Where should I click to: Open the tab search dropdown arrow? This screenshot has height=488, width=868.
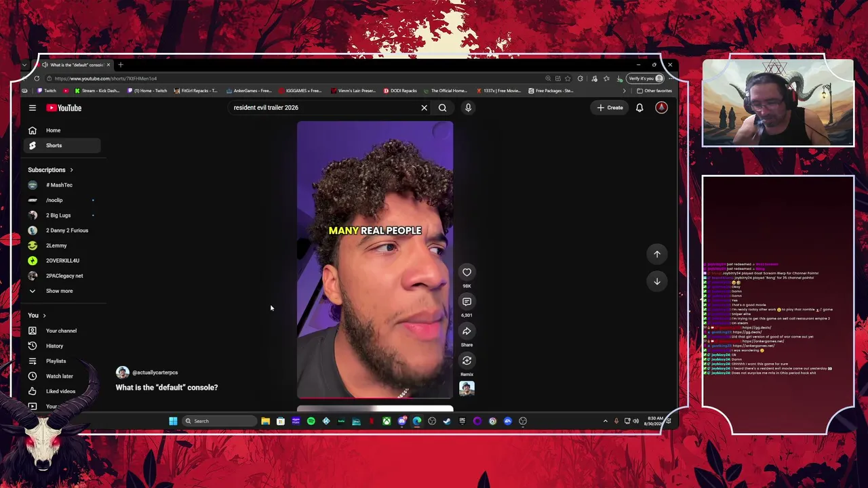coord(24,65)
